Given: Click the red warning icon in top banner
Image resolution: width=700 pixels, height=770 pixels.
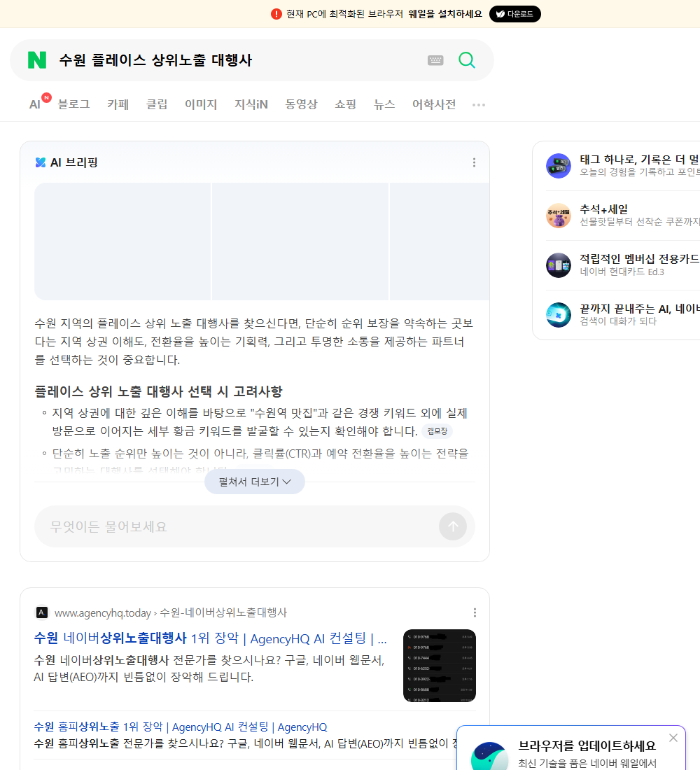Looking at the screenshot, I should pyautogui.click(x=276, y=14).
